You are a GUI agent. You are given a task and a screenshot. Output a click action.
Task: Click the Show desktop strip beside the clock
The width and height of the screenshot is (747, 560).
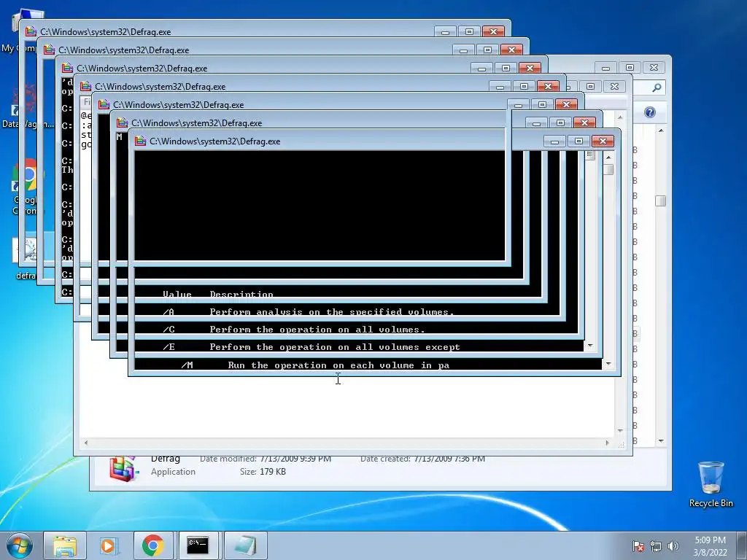tap(742, 545)
